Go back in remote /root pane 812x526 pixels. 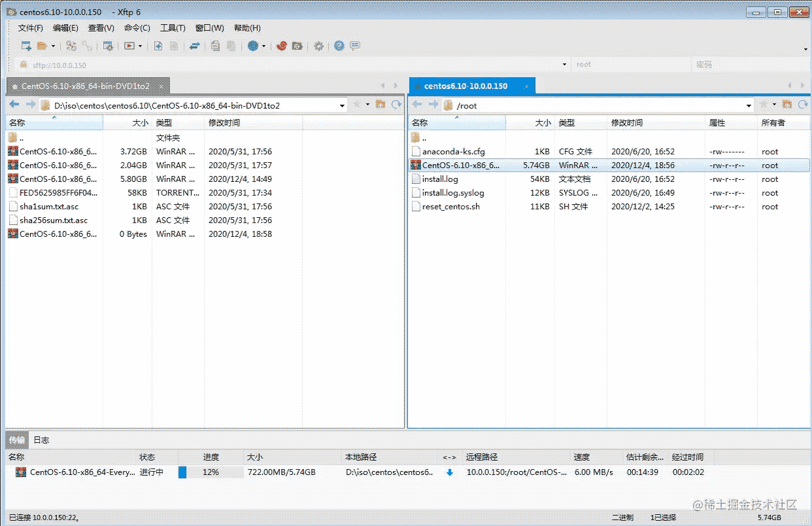(416, 105)
